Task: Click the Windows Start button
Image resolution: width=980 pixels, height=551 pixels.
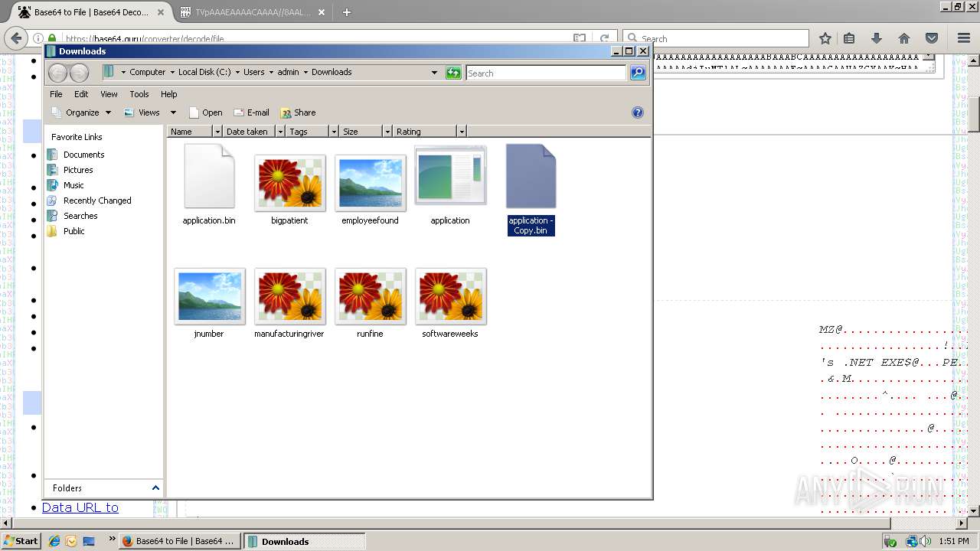Action: [x=21, y=541]
